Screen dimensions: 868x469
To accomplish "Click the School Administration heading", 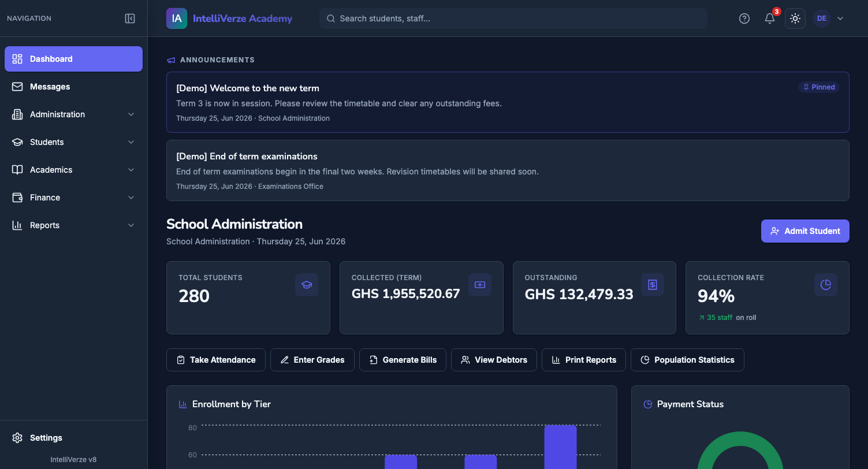I will tap(234, 224).
